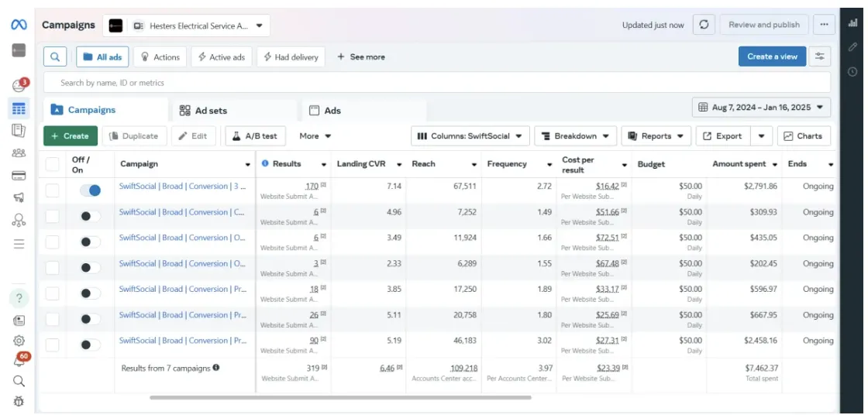Click the Actions filter chip
Screen dimensions: 868x415
click(x=160, y=57)
